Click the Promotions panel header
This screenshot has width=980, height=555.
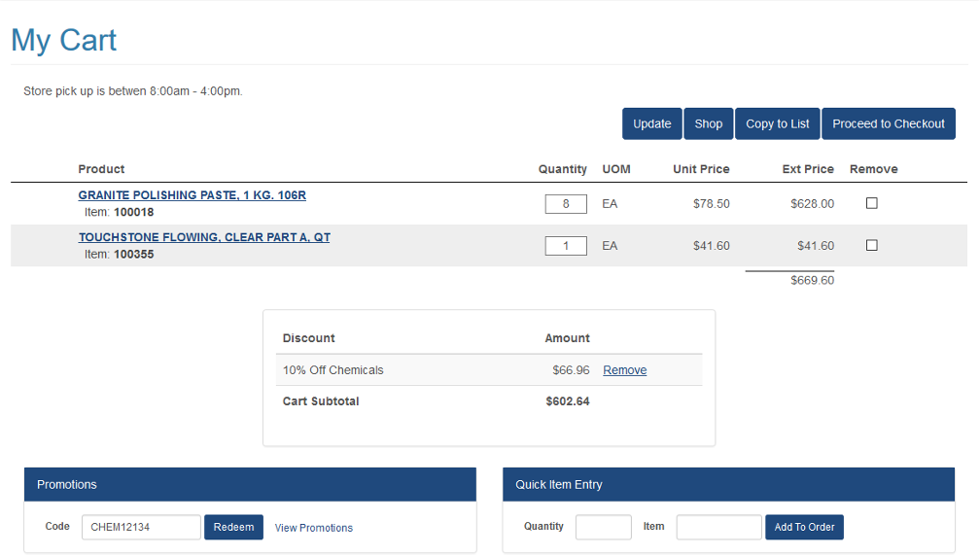click(250, 484)
